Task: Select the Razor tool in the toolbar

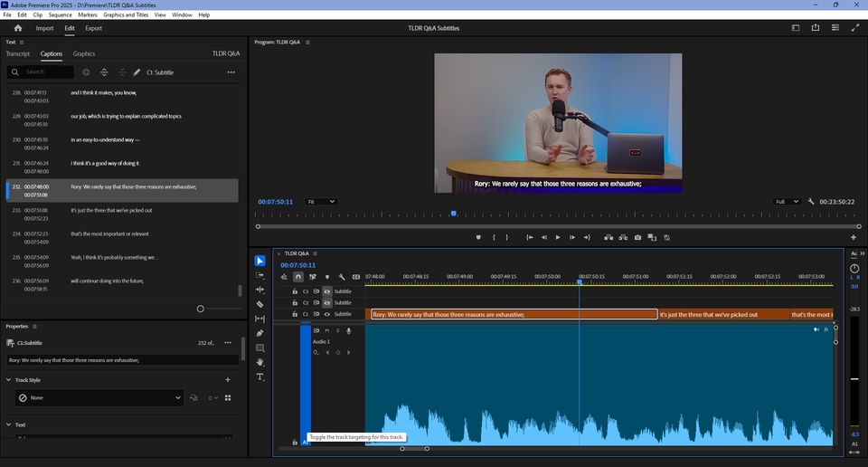Action: [260, 304]
